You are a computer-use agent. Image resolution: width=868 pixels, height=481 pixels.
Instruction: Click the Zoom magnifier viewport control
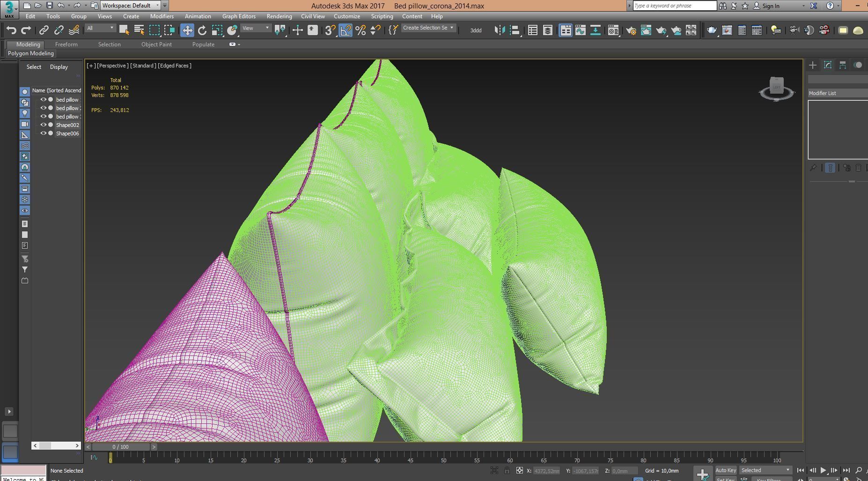click(x=859, y=470)
